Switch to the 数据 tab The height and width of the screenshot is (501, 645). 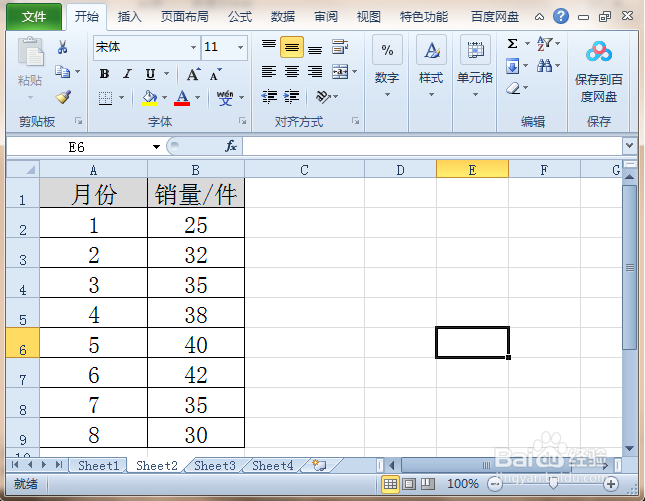pos(283,17)
